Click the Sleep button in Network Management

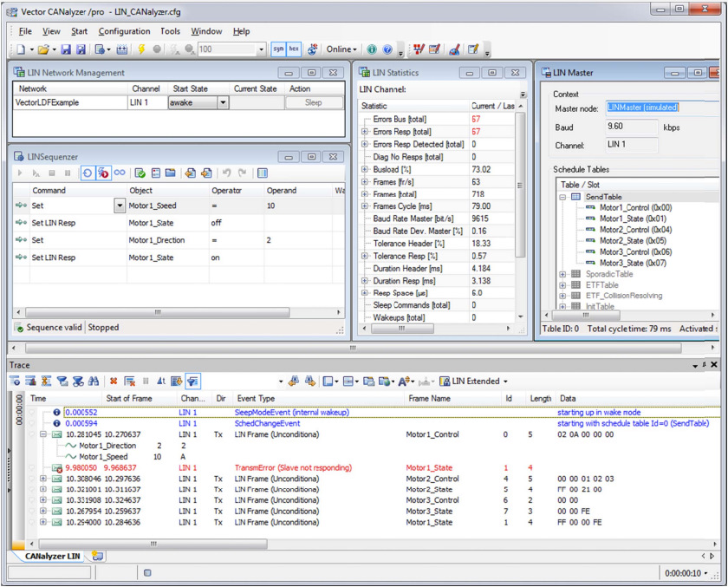pyautogui.click(x=313, y=102)
